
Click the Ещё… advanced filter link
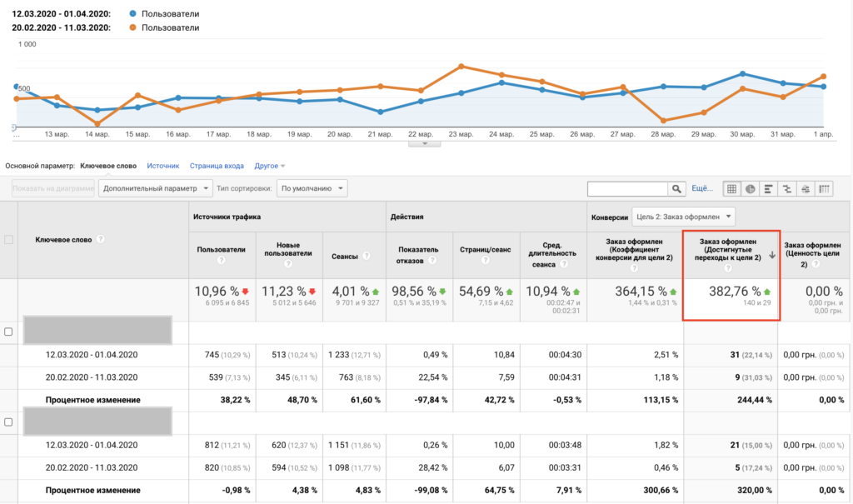click(x=701, y=188)
